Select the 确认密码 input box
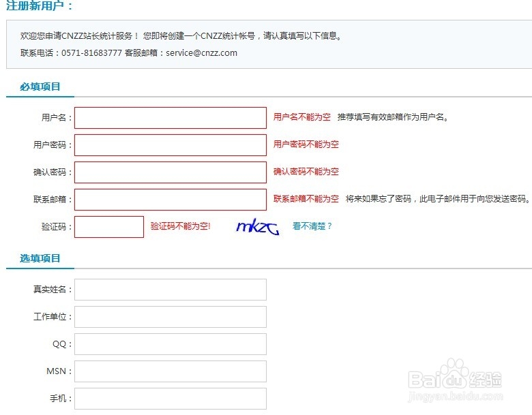Image resolution: width=532 pixels, height=415 pixels. pyautogui.click(x=171, y=172)
